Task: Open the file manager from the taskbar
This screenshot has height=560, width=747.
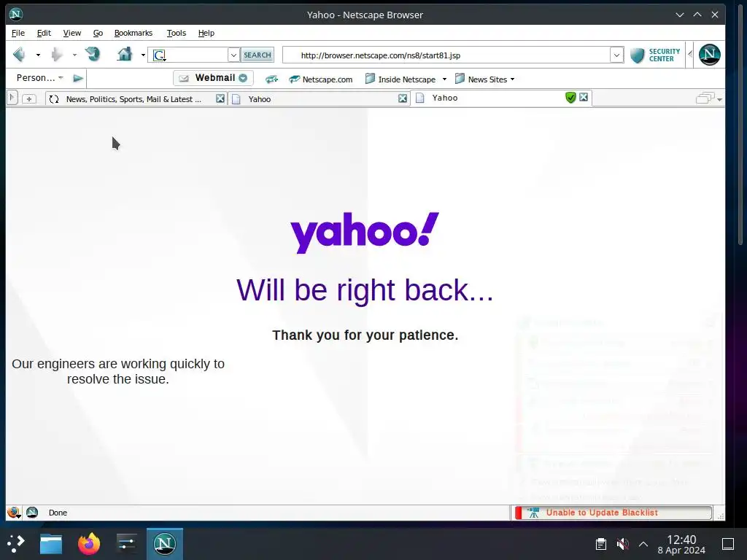Action: point(51,544)
